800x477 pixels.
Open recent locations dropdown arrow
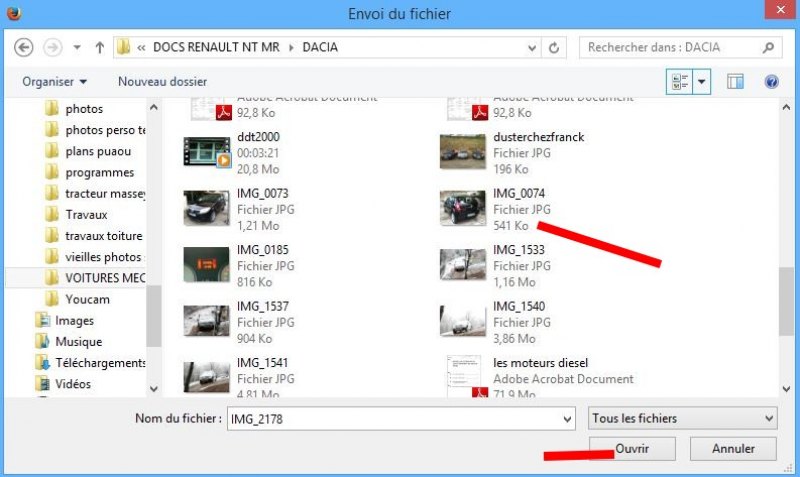point(77,47)
